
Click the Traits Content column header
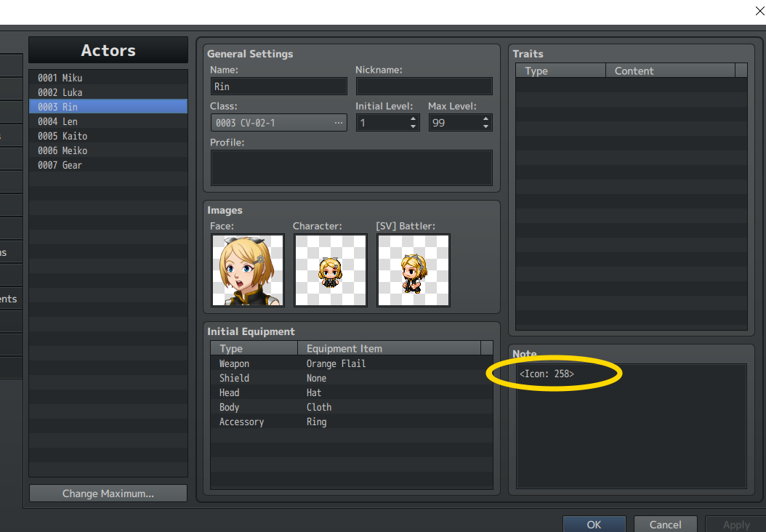[x=670, y=70]
